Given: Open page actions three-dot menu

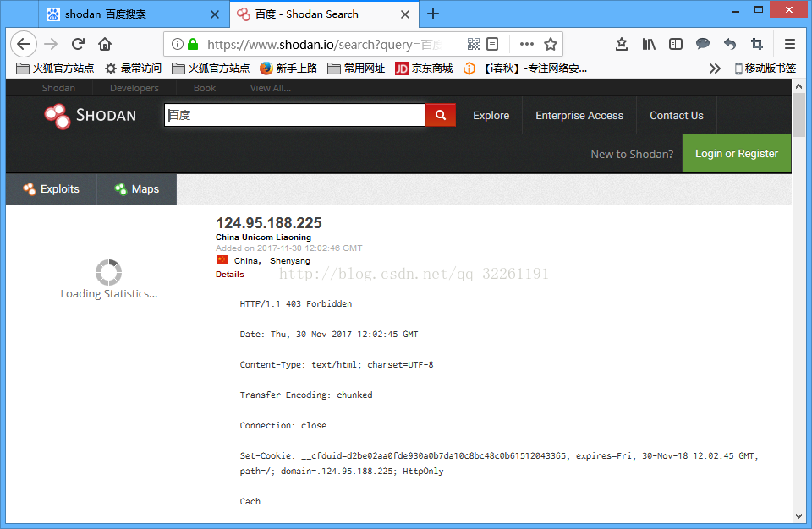Looking at the screenshot, I should [527, 44].
